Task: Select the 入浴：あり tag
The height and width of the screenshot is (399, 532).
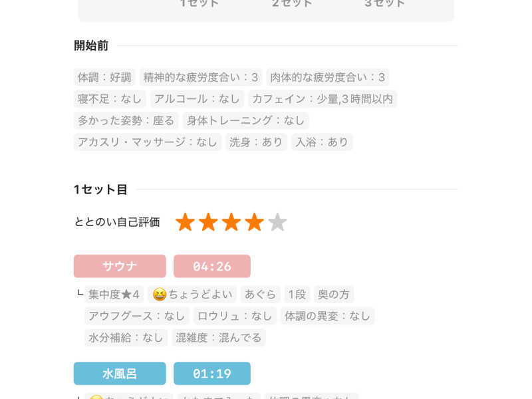Action: [322, 142]
